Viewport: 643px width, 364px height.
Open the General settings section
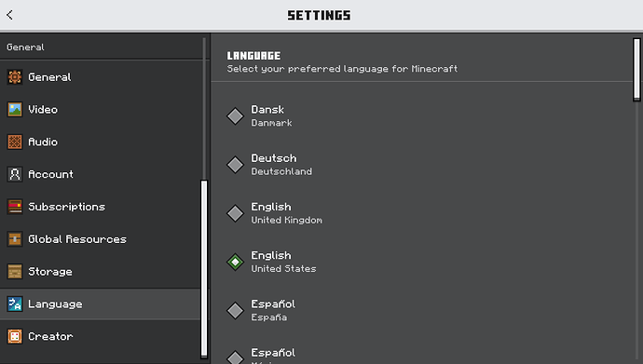click(x=100, y=77)
